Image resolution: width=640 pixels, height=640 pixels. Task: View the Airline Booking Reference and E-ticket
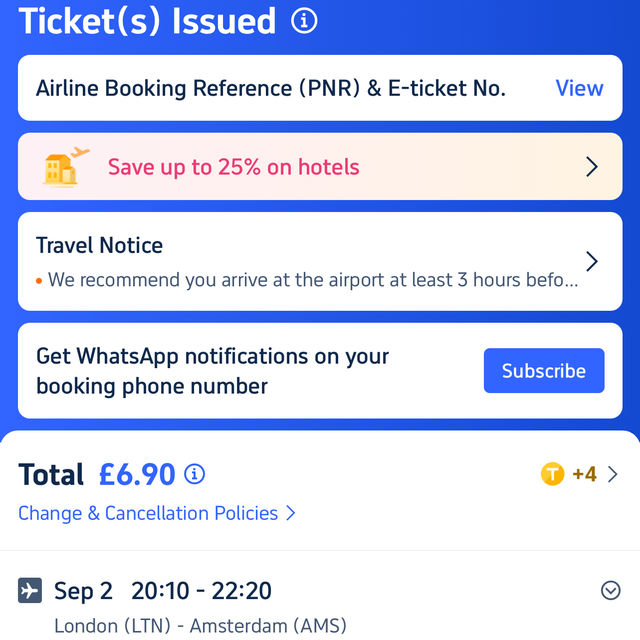pos(579,88)
